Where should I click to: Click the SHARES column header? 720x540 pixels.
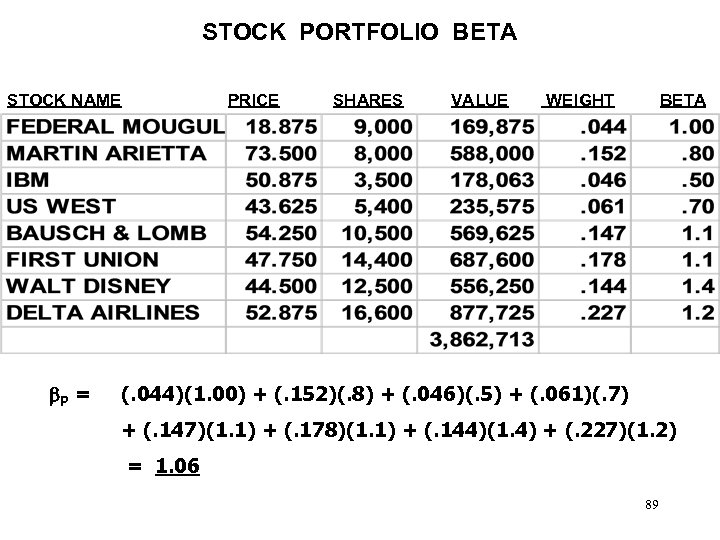tap(368, 100)
